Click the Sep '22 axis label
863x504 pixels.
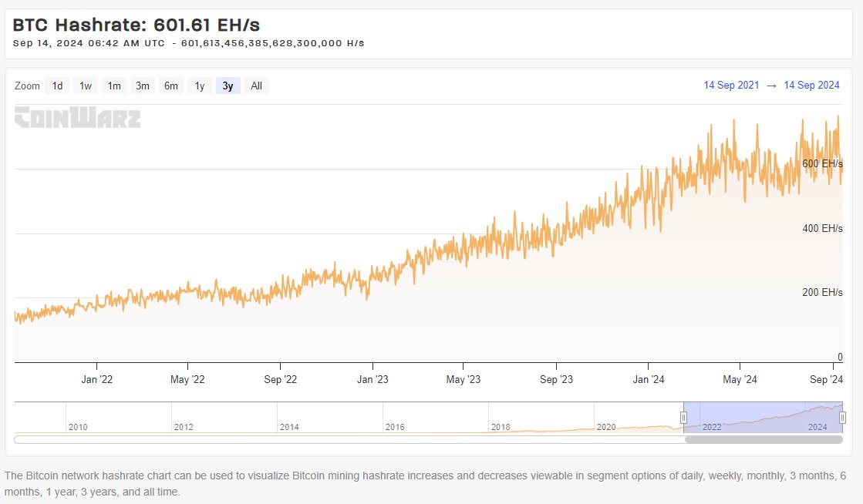tap(280, 380)
